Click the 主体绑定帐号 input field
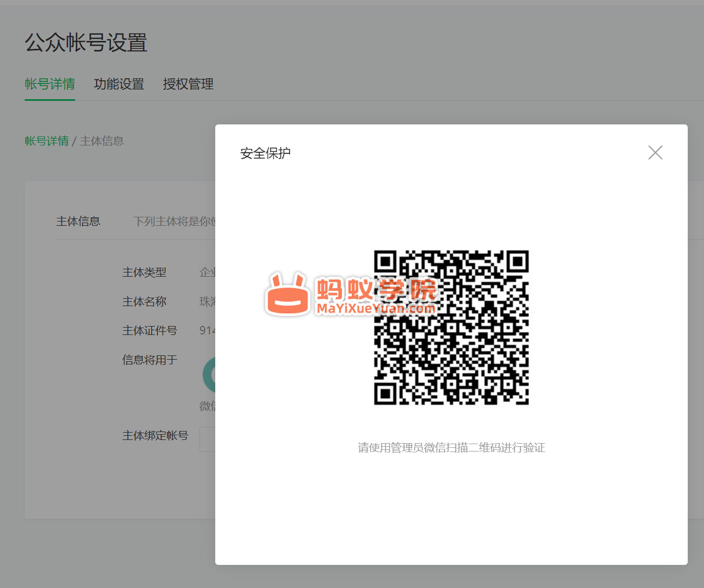Viewport: 704px width, 588px height. pos(207,439)
